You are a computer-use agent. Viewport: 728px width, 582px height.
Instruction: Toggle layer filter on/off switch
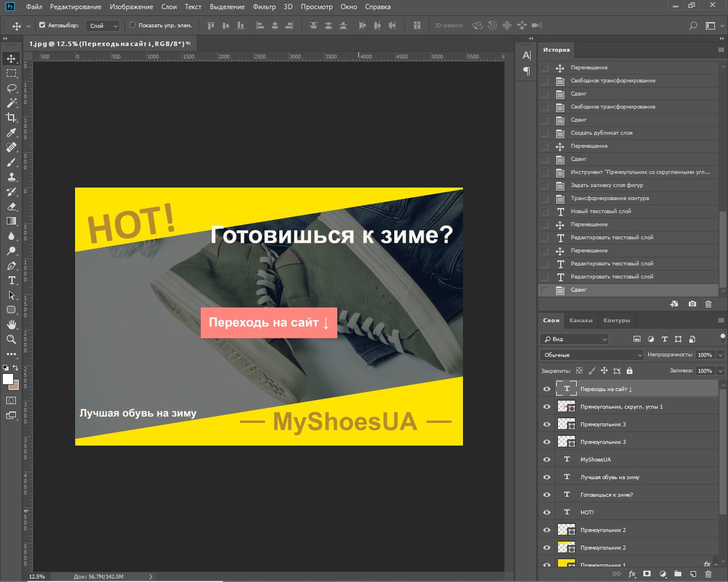723,338
